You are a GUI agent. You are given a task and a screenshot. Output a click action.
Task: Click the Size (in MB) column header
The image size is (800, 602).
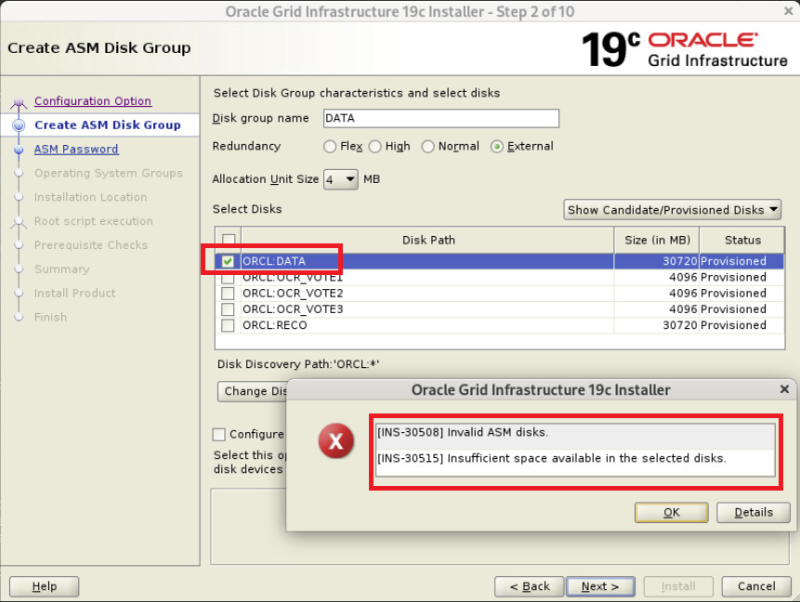click(x=657, y=240)
